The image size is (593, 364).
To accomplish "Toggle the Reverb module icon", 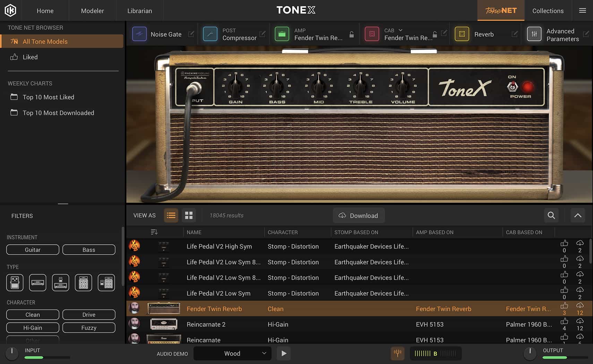I will [462, 34].
